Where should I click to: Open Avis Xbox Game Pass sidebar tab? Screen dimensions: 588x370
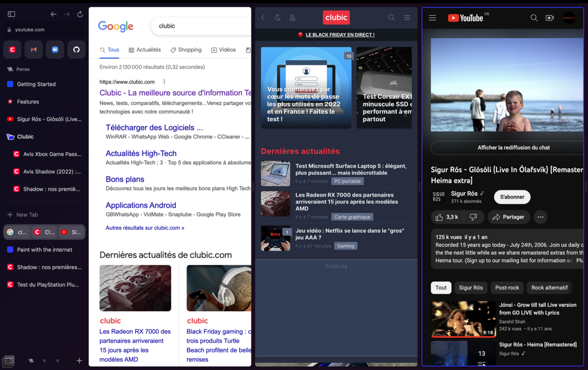[x=48, y=154]
